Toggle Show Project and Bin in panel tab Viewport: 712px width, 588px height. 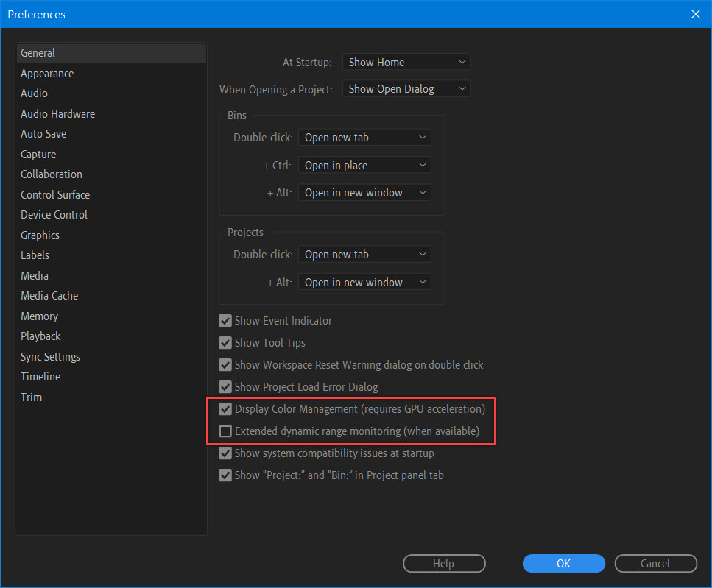226,475
